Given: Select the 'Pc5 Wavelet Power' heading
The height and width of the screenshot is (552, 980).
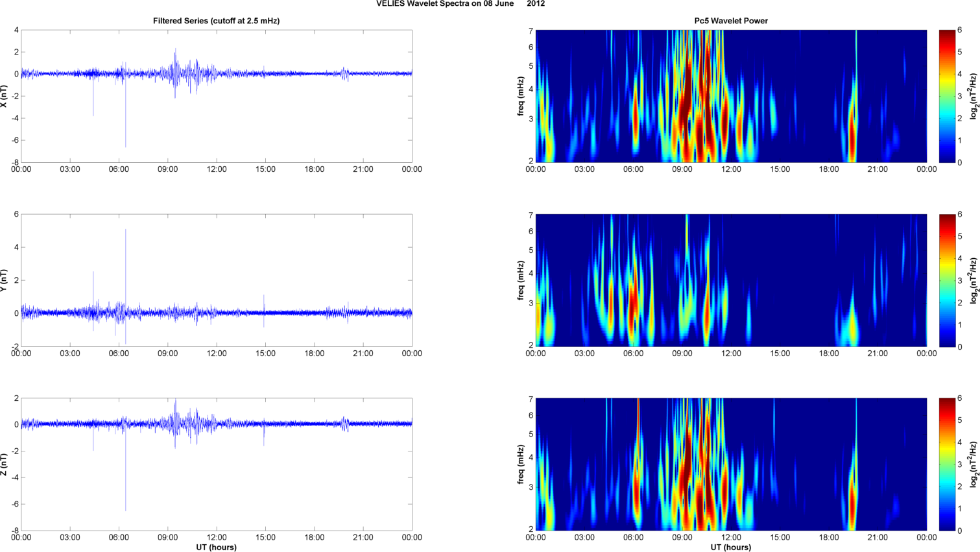Looking at the screenshot, I should click(x=731, y=21).
